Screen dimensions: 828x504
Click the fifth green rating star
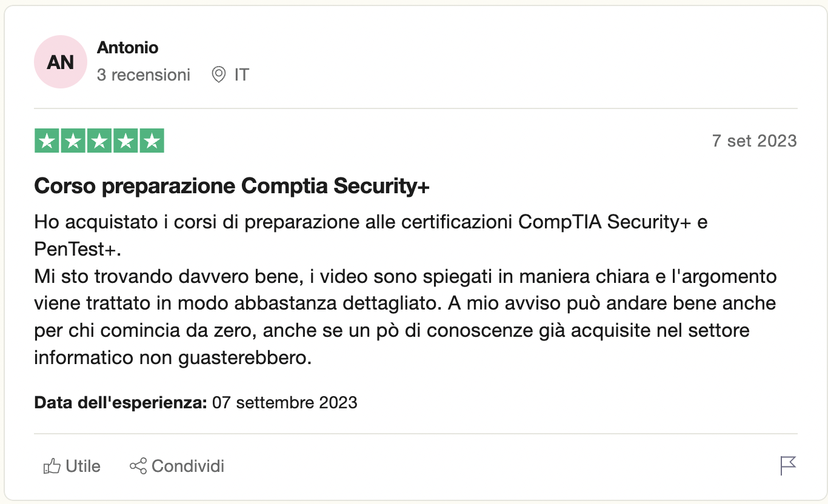click(152, 141)
